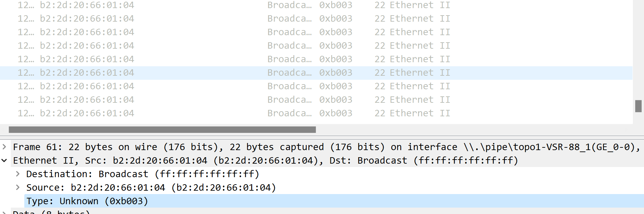
Task: Click the packet list horizontal scrollbar thumb
Action: [x=162, y=129]
